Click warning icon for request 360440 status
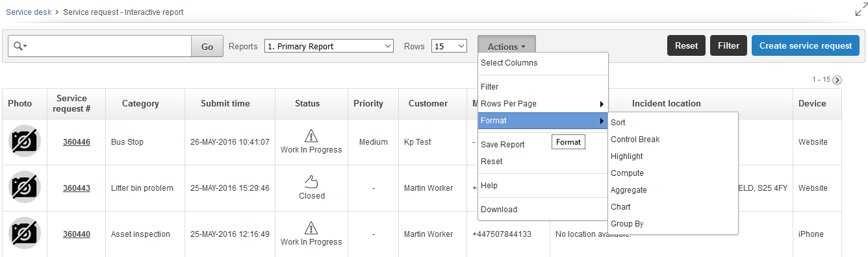The image size is (868, 257). (311, 228)
